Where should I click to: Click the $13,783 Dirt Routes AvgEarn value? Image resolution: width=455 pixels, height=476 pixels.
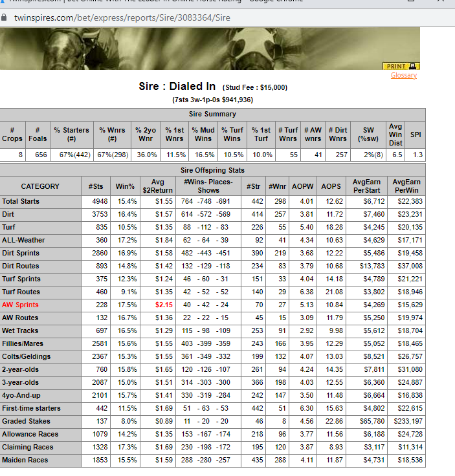[372, 266]
